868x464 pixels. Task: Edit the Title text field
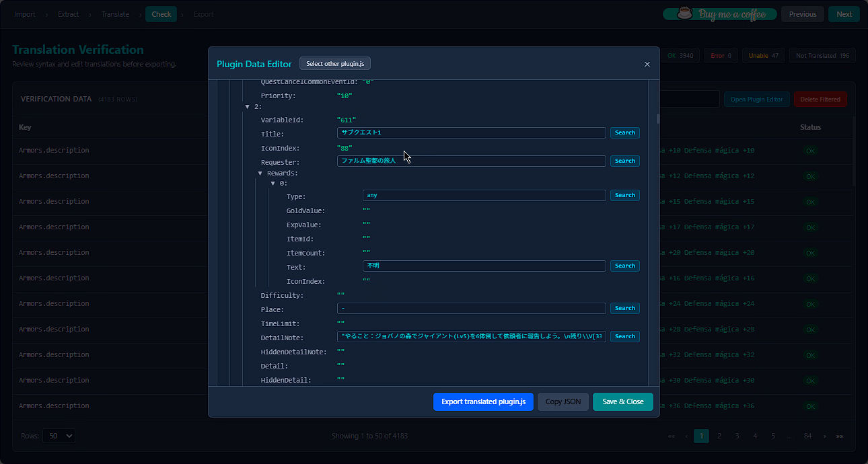click(471, 133)
